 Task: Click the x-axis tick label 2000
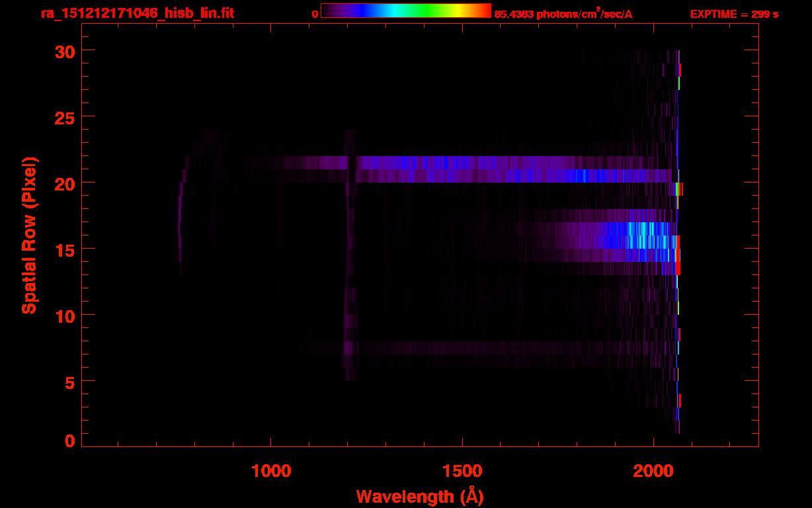(653, 471)
